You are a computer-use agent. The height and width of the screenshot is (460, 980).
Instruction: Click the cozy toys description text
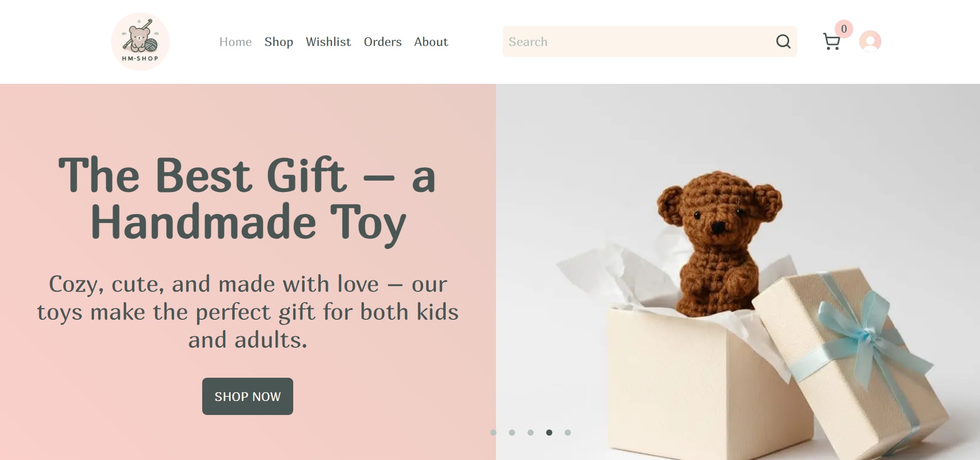click(x=248, y=312)
